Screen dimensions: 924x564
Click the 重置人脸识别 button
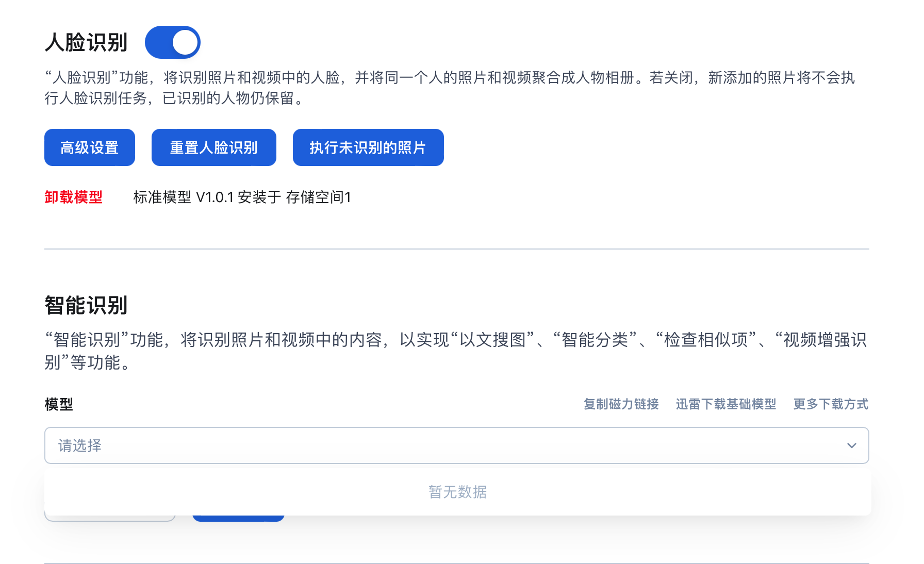coord(213,147)
